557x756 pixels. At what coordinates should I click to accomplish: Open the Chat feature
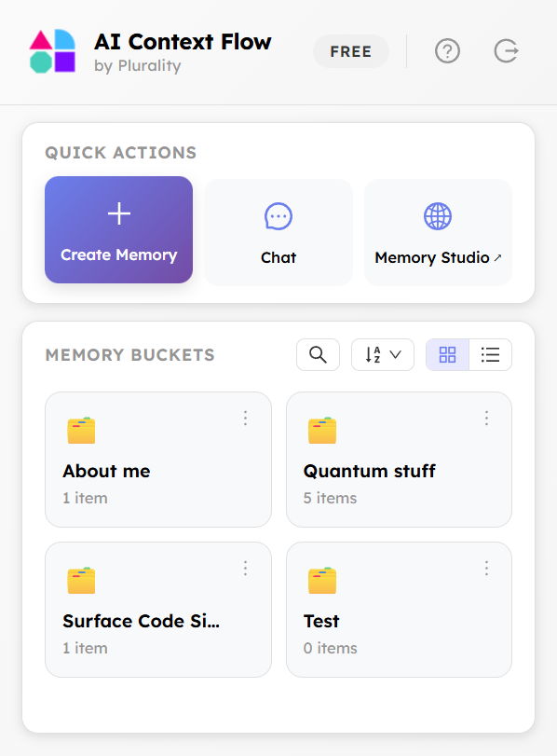[278, 230]
